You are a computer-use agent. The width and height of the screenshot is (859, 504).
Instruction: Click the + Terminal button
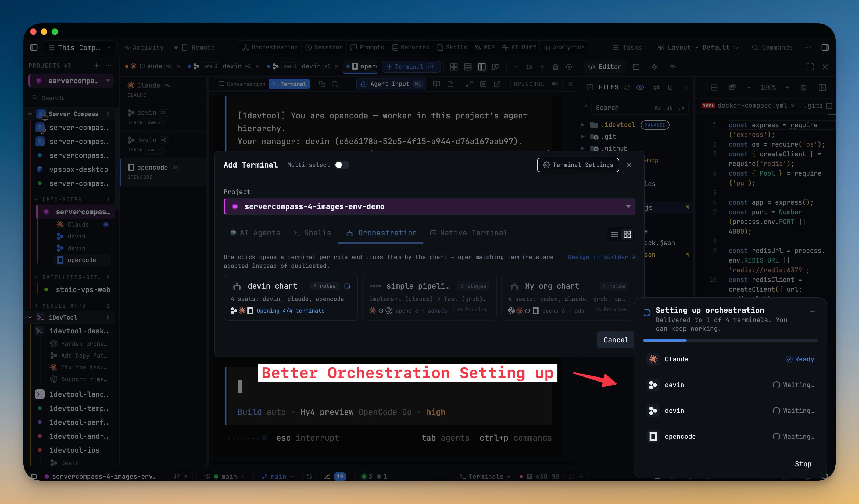coord(411,67)
